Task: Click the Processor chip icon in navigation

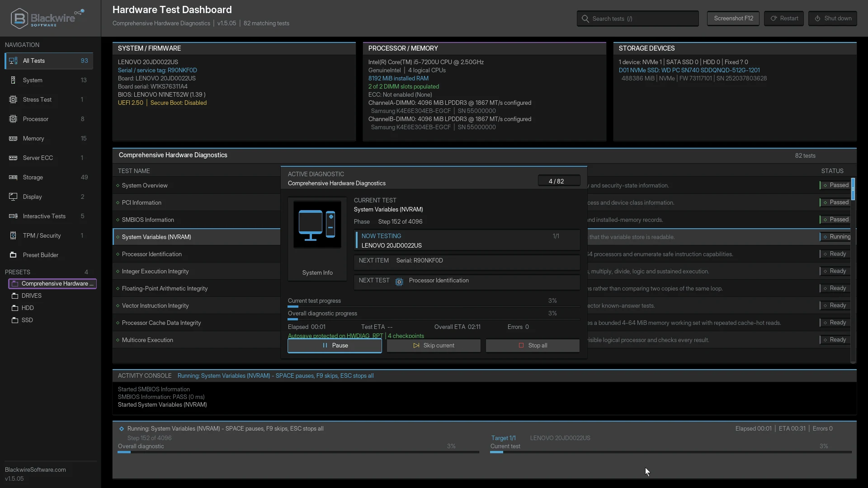Action: pyautogui.click(x=13, y=119)
